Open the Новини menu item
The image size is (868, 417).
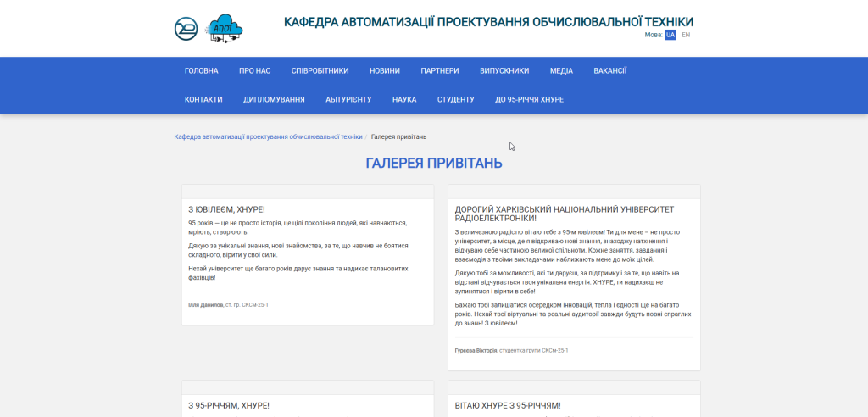tap(384, 71)
